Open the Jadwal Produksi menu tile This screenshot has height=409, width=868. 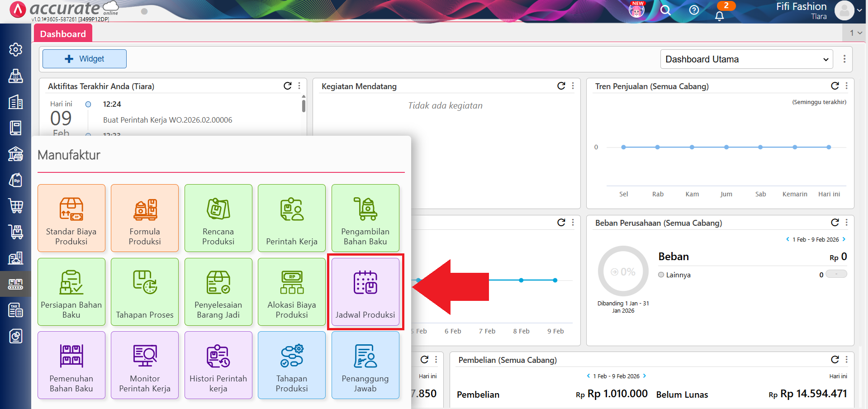coord(365,292)
